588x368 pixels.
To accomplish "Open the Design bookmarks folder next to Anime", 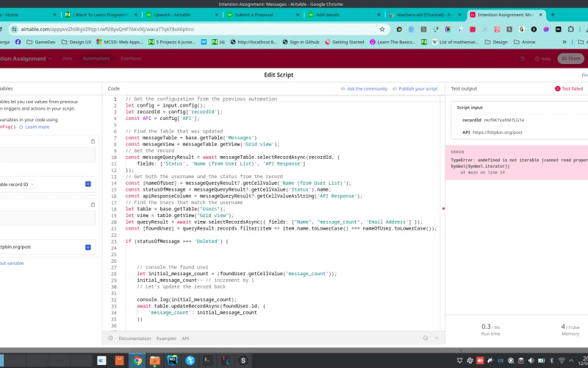I will click(496, 42).
